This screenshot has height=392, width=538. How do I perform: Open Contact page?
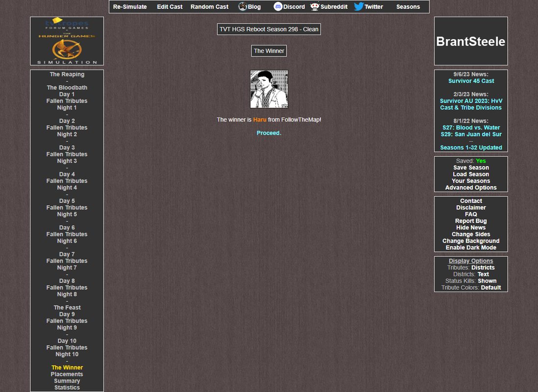point(471,201)
